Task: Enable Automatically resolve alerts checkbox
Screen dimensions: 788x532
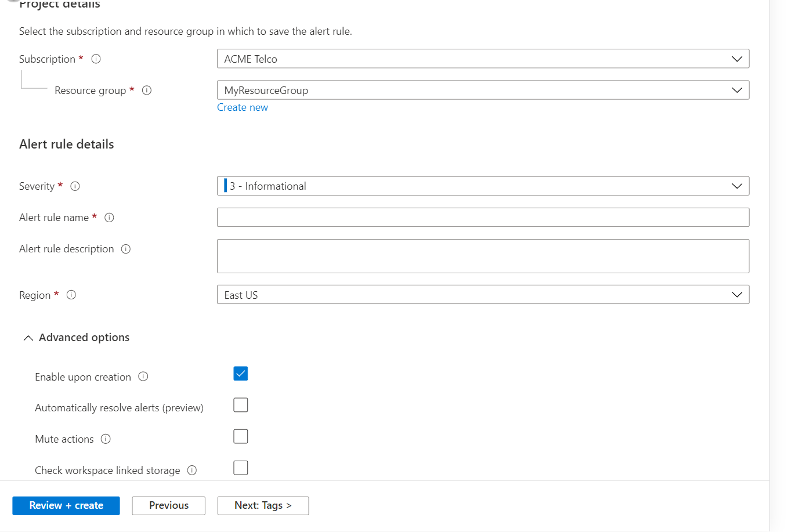Action: click(240, 405)
